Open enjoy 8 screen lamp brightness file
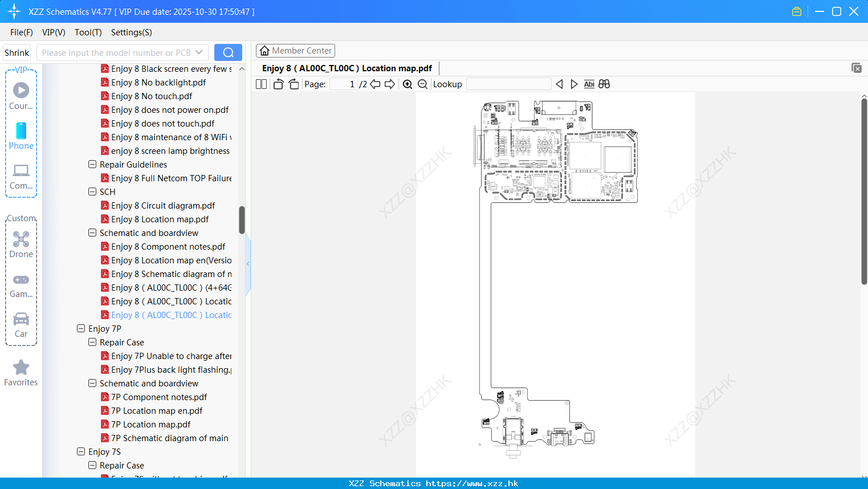The image size is (868, 489). [170, 150]
